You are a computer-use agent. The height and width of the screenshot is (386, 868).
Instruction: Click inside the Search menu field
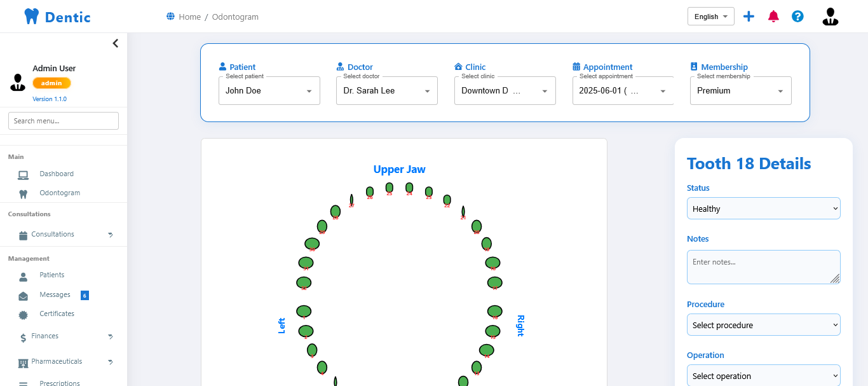point(63,120)
